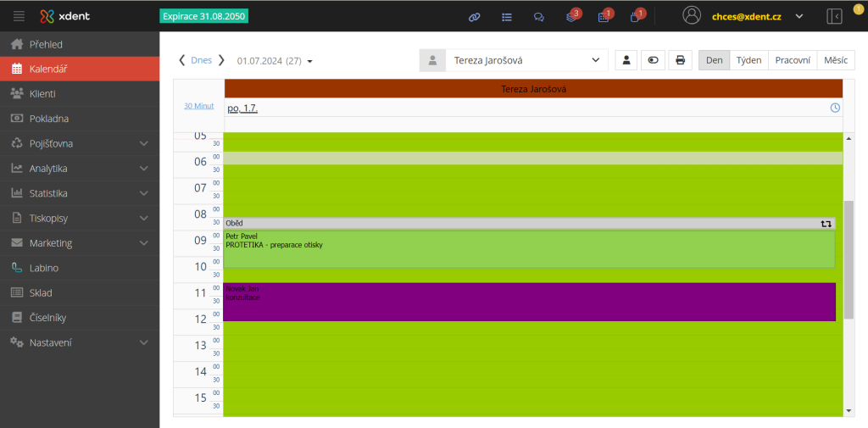This screenshot has width=868, height=428.
Task: Click the recurrence icon on Oběd event
Action: click(826, 224)
